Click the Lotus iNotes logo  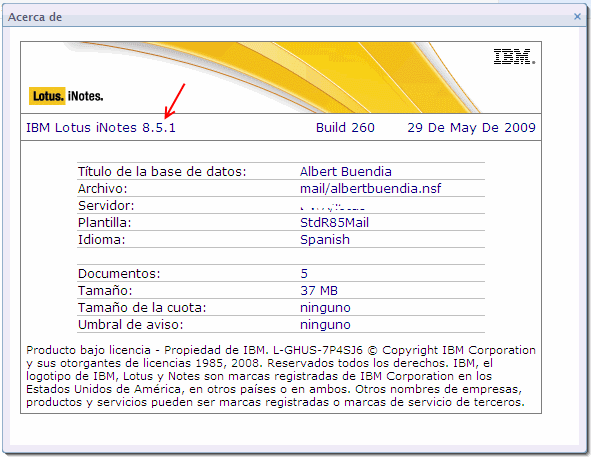pyautogui.click(x=66, y=96)
